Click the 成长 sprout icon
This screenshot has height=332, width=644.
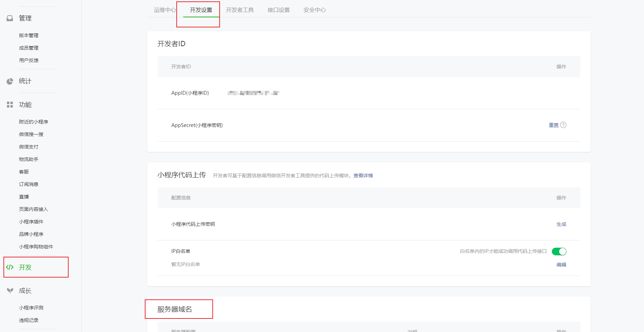point(10,291)
